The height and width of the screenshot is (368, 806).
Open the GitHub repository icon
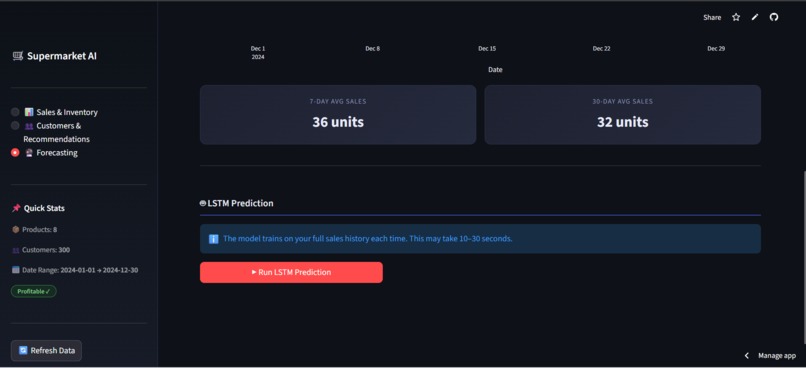(774, 17)
